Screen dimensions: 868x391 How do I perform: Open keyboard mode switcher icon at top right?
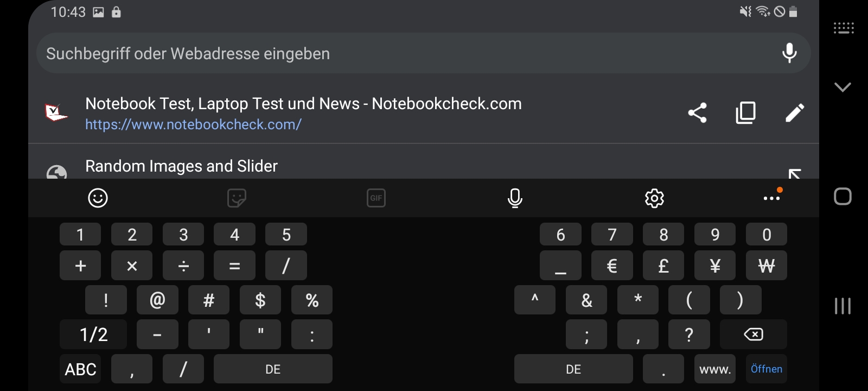pos(844,28)
